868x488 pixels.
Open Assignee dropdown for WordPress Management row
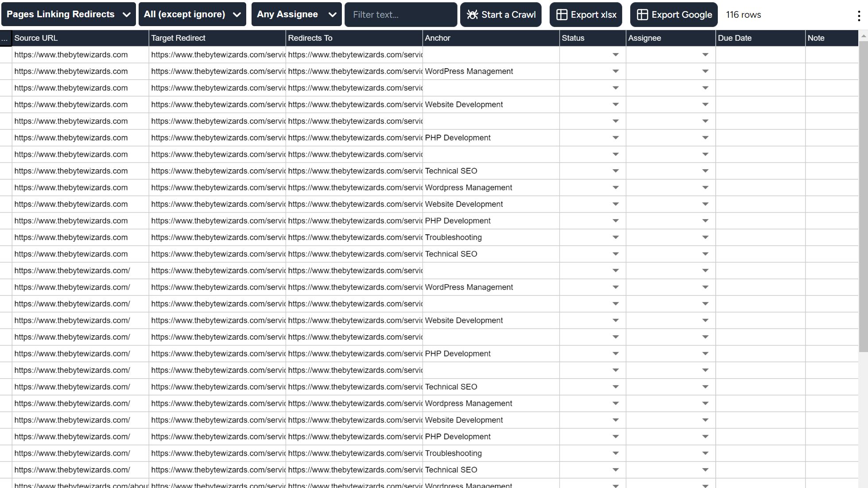point(705,71)
